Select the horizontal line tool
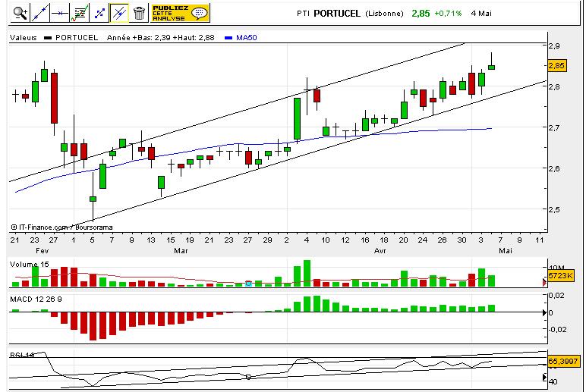 pos(60,13)
